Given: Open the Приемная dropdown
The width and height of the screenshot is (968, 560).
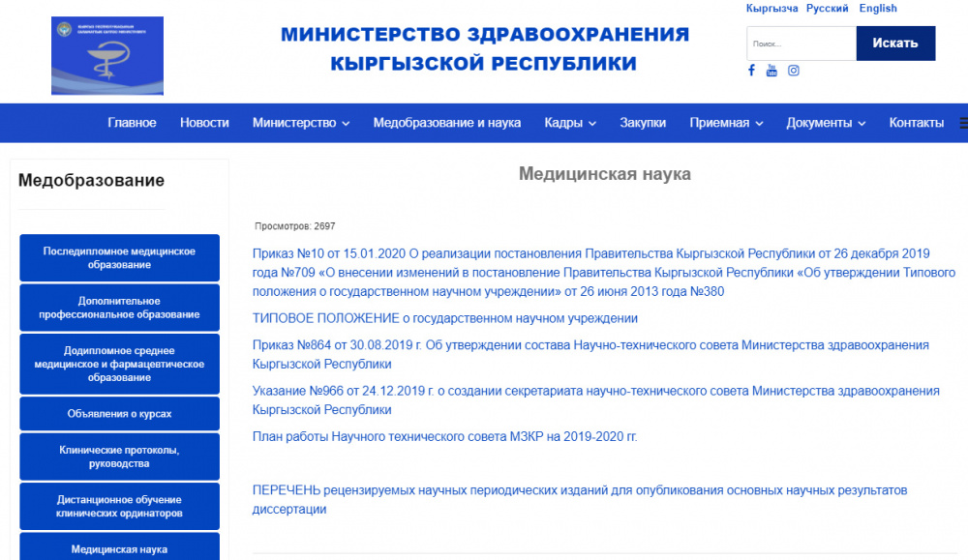Looking at the screenshot, I should (720, 123).
